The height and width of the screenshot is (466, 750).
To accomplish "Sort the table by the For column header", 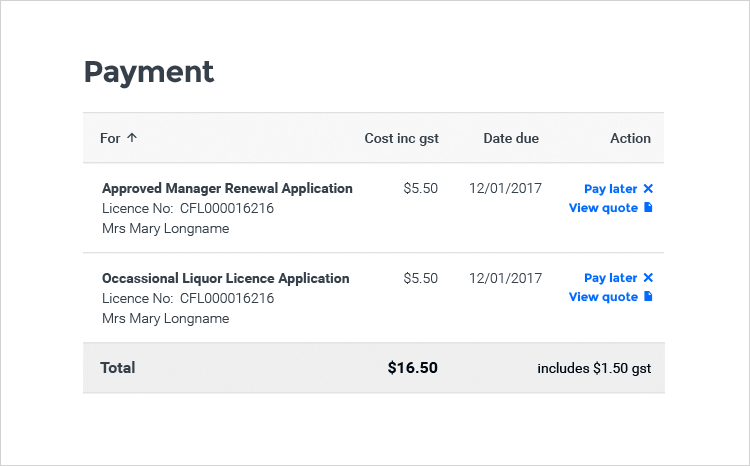I will (110, 139).
